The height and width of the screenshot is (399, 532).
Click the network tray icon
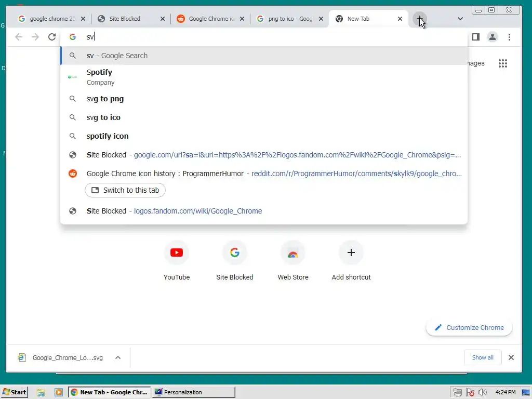coord(457,392)
